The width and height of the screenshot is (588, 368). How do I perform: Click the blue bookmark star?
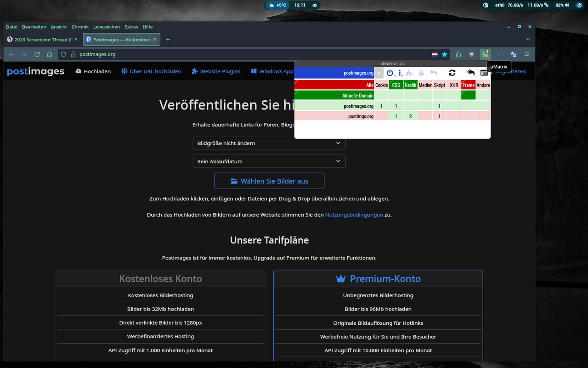point(444,54)
